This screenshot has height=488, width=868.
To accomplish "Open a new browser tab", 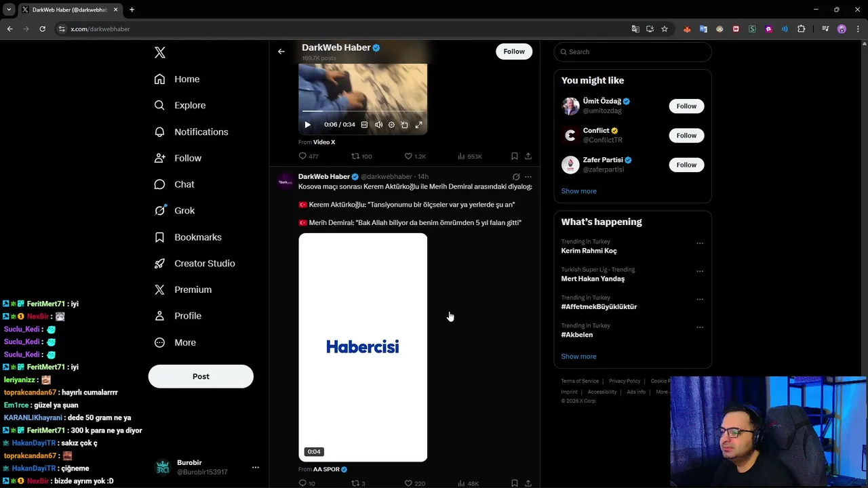I will [x=132, y=9].
